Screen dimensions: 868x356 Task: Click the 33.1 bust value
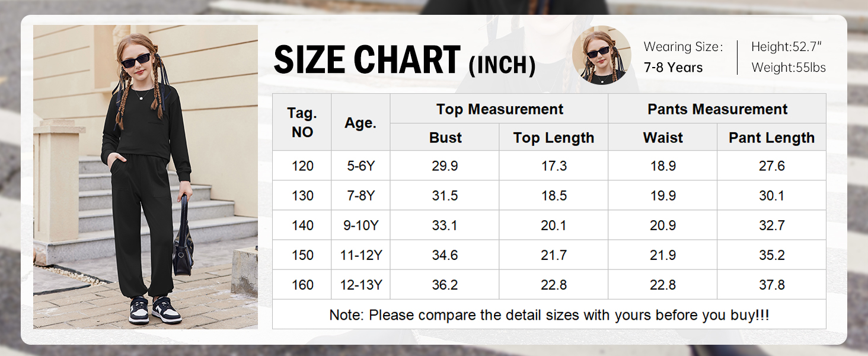point(445,225)
